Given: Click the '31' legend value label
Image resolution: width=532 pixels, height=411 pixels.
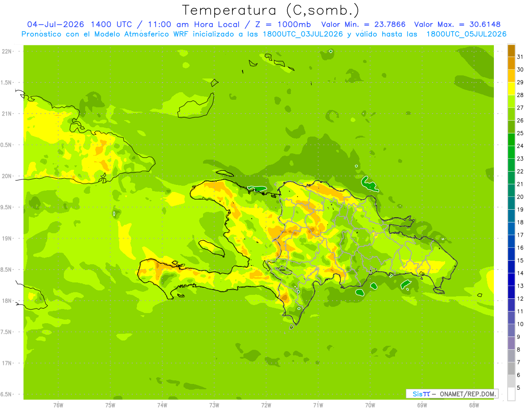Looking at the screenshot, I should (520, 57).
